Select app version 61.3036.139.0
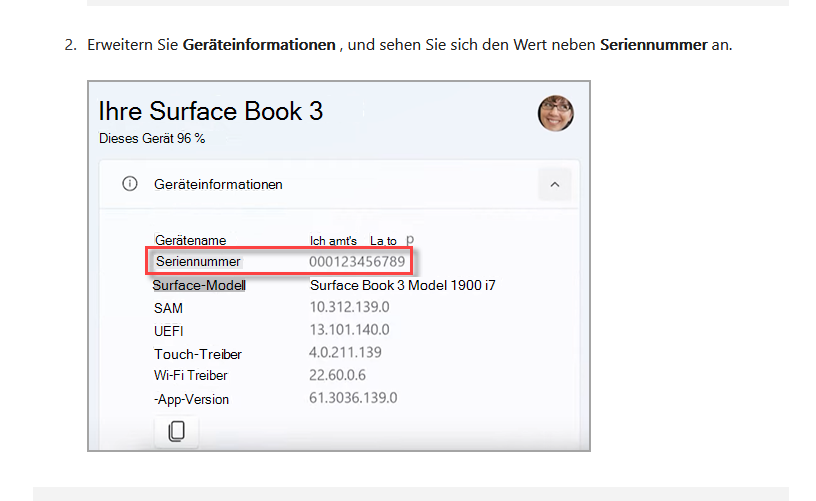Screen dimensions: 816x501 pos(353,398)
